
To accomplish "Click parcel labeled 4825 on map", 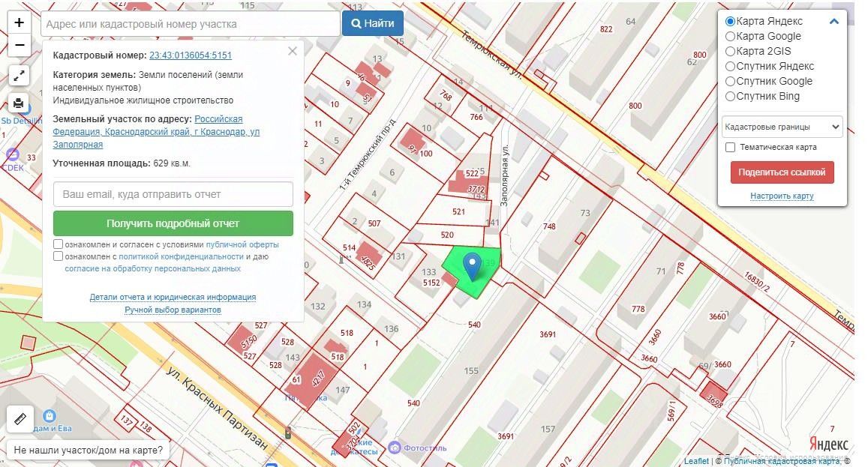I will (368, 262).
